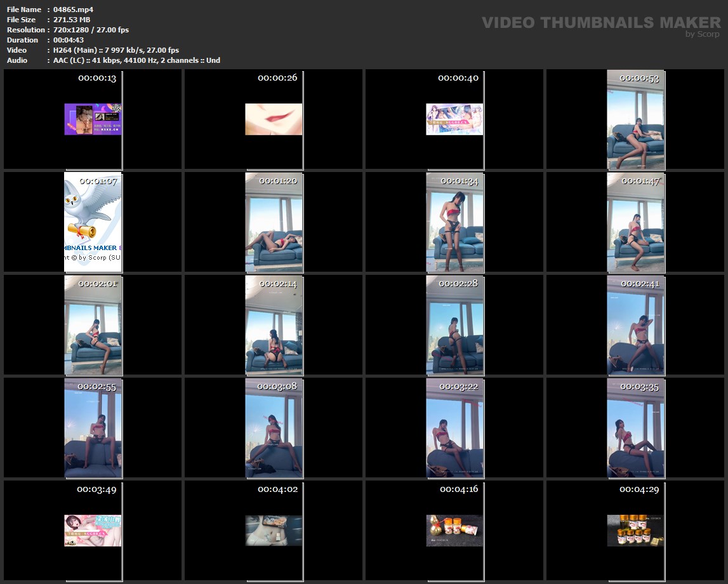Screen dimensions: 728x584
Task: Click the owl logo frame at 00:01:07
Action: pos(93,222)
